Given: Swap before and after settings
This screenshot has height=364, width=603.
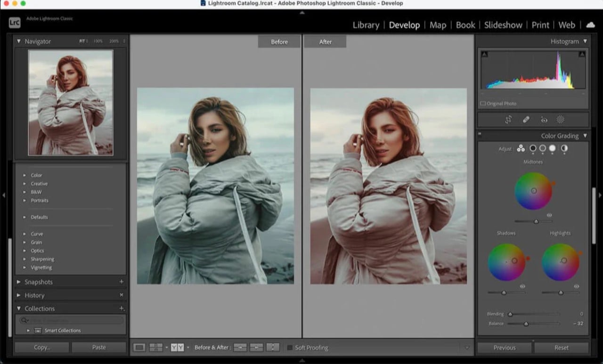Looking at the screenshot, I should click(273, 348).
